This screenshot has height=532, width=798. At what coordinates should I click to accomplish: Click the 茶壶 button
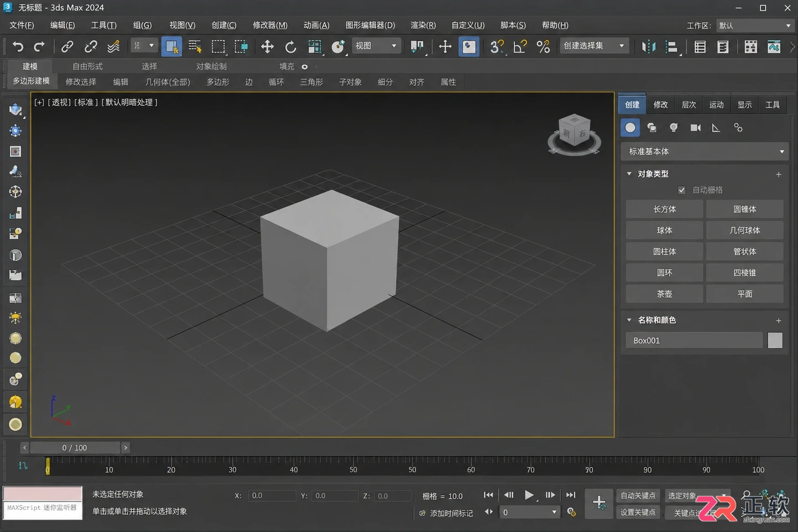[664, 294]
